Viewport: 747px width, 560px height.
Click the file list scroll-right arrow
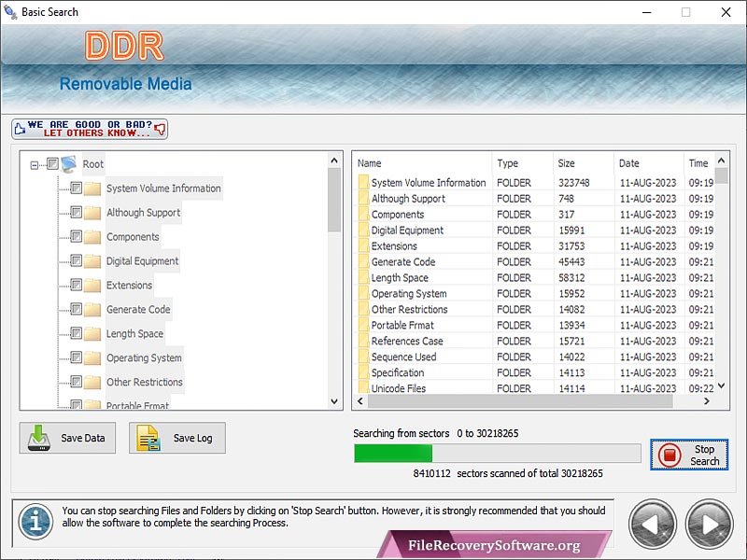(707, 401)
